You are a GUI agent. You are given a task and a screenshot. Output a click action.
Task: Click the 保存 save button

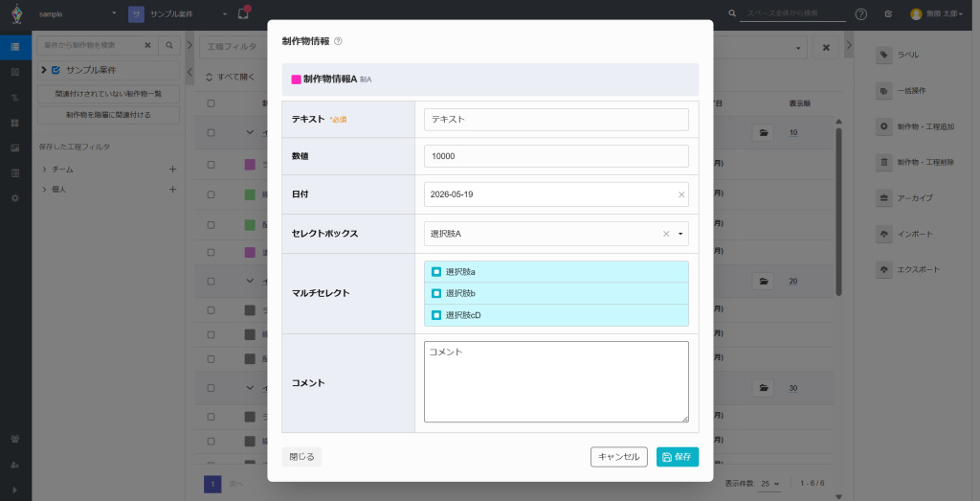click(678, 457)
